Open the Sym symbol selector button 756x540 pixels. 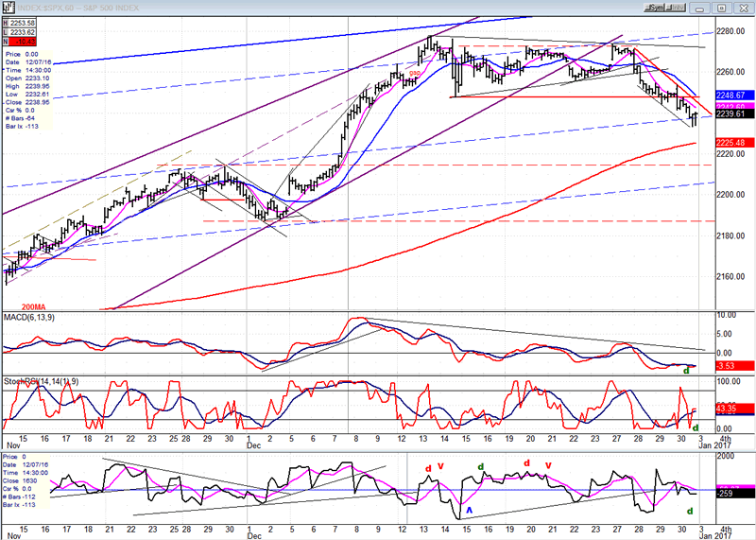(656, 8)
